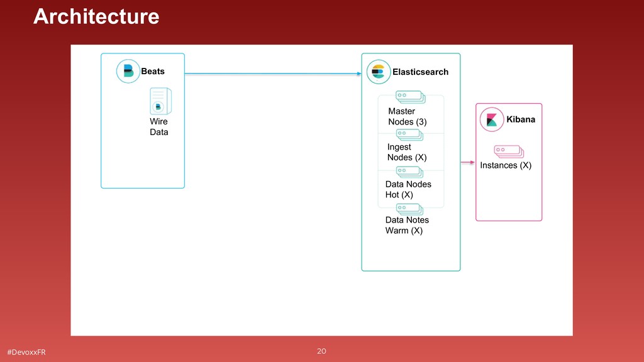The width and height of the screenshot is (644, 362).
Task: Click the Kibana Instances server stack icon
Action: pyautogui.click(x=509, y=151)
